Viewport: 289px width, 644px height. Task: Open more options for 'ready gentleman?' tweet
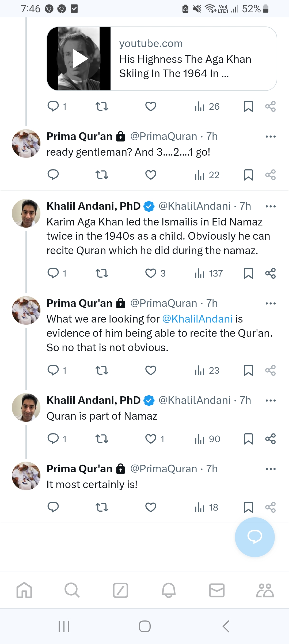pyautogui.click(x=271, y=137)
